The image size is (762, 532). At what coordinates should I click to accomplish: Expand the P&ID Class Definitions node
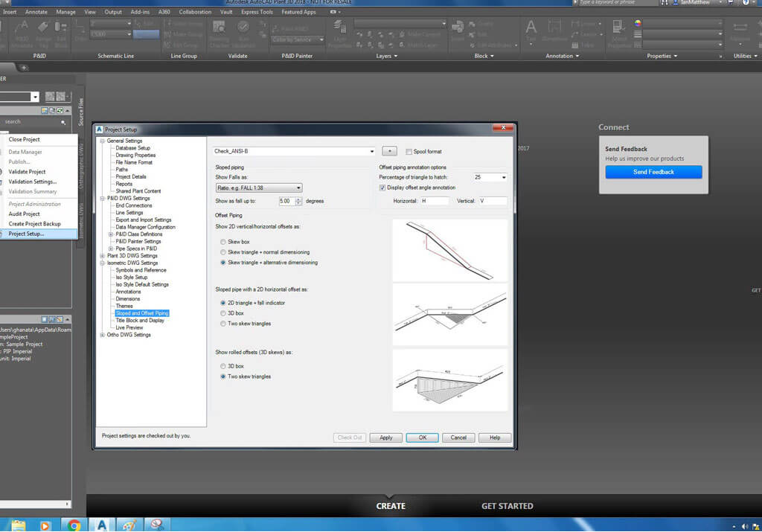[x=111, y=234]
